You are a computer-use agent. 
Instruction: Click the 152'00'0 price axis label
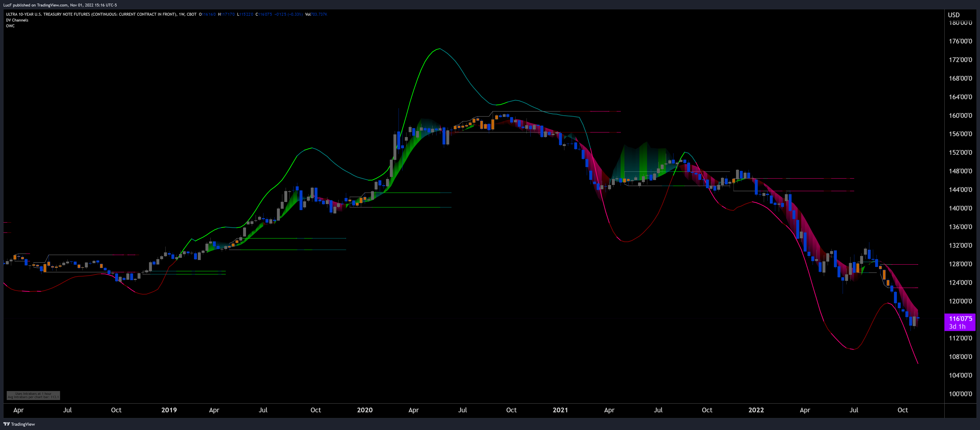pyautogui.click(x=960, y=153)
